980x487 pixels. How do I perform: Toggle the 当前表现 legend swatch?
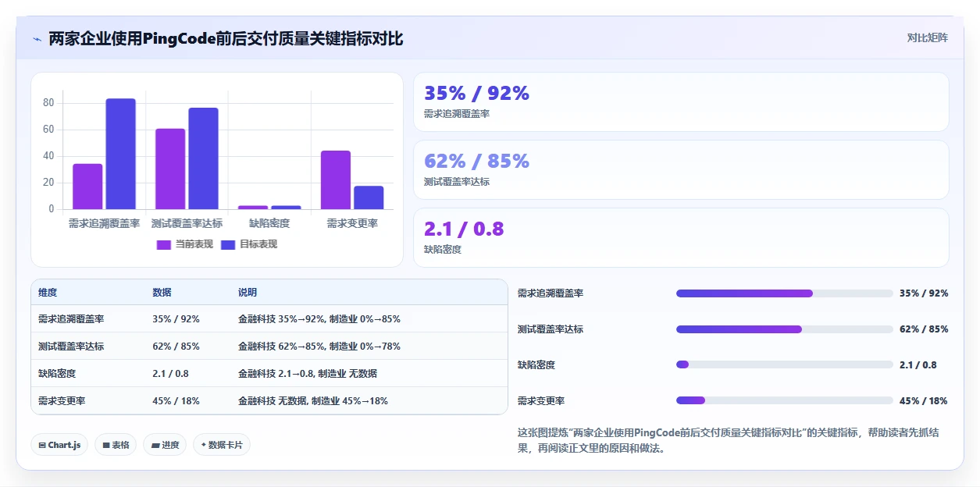click(163, 244)
